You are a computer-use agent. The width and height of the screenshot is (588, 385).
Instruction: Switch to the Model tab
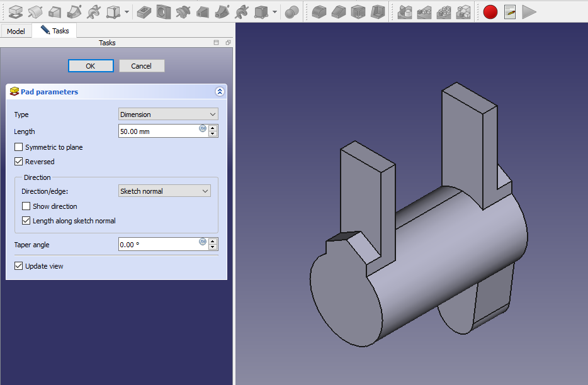(16, 31)
